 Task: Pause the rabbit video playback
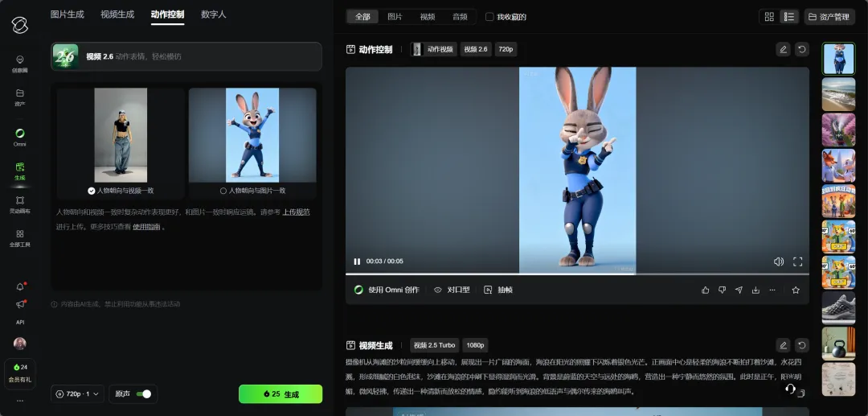[x=357, y=262]
